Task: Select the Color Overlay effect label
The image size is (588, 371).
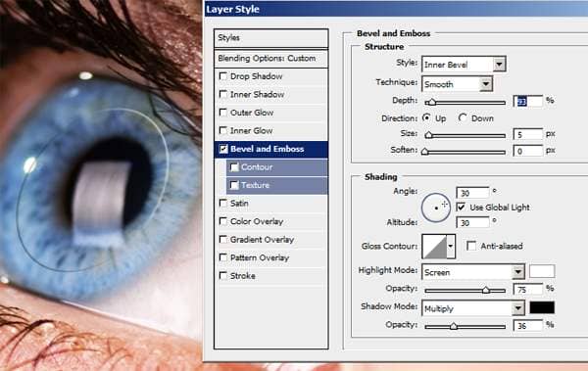Action: (257, 221)
